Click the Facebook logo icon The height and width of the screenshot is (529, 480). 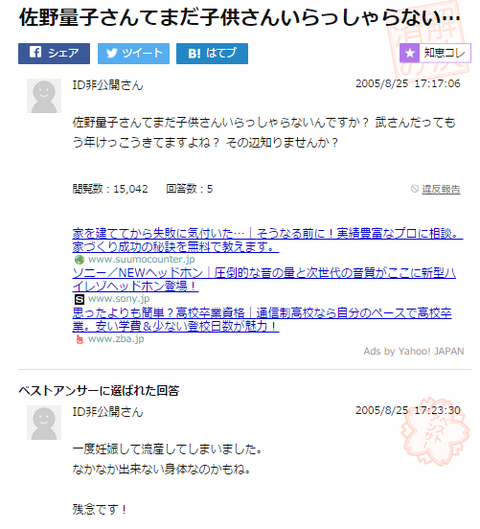[x=35, y=52]
